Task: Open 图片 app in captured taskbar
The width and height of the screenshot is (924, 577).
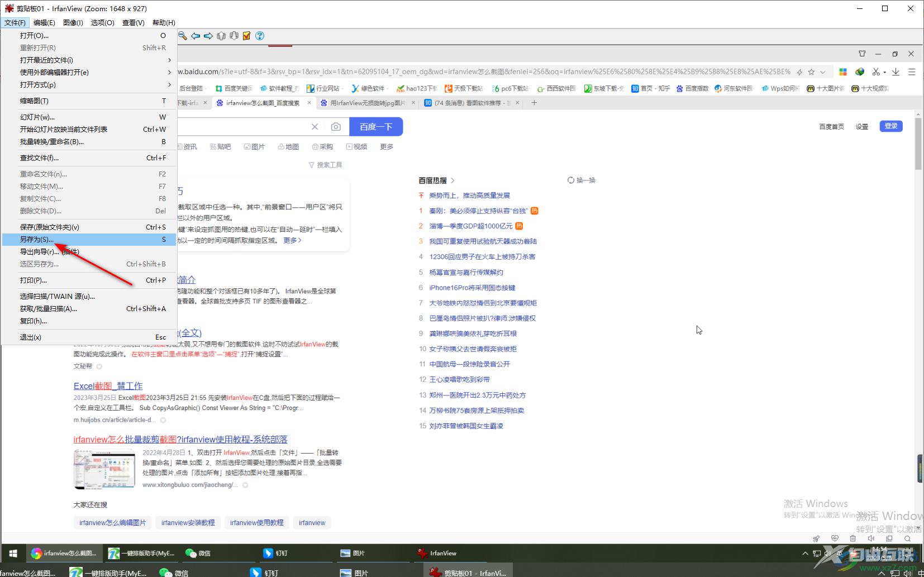Action: (353, 553)
